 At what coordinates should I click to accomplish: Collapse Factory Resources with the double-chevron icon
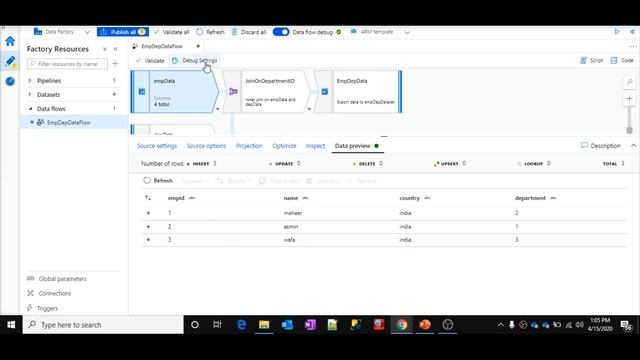tap(116, 49)
